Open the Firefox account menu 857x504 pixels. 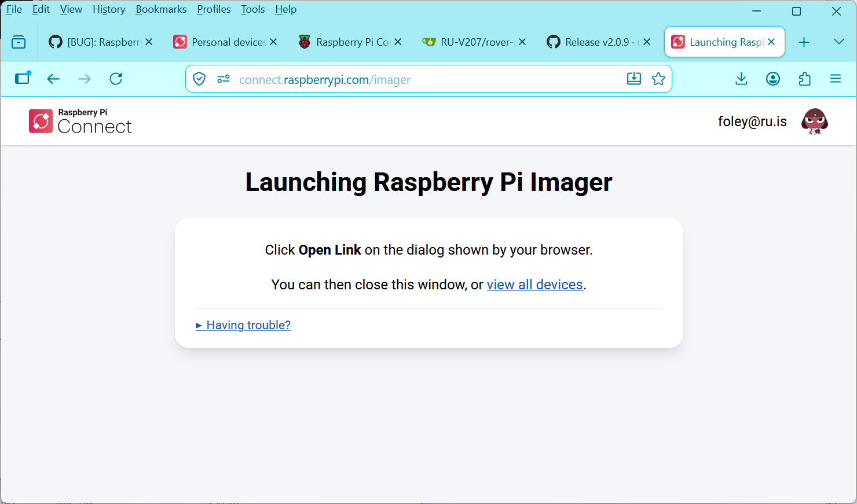[773, 79]
